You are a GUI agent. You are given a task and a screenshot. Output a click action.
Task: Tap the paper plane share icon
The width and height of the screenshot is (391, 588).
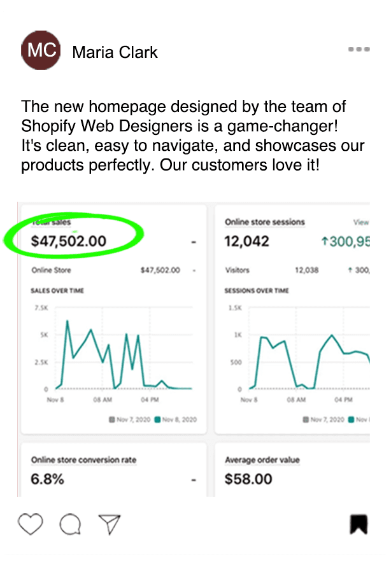110,523
